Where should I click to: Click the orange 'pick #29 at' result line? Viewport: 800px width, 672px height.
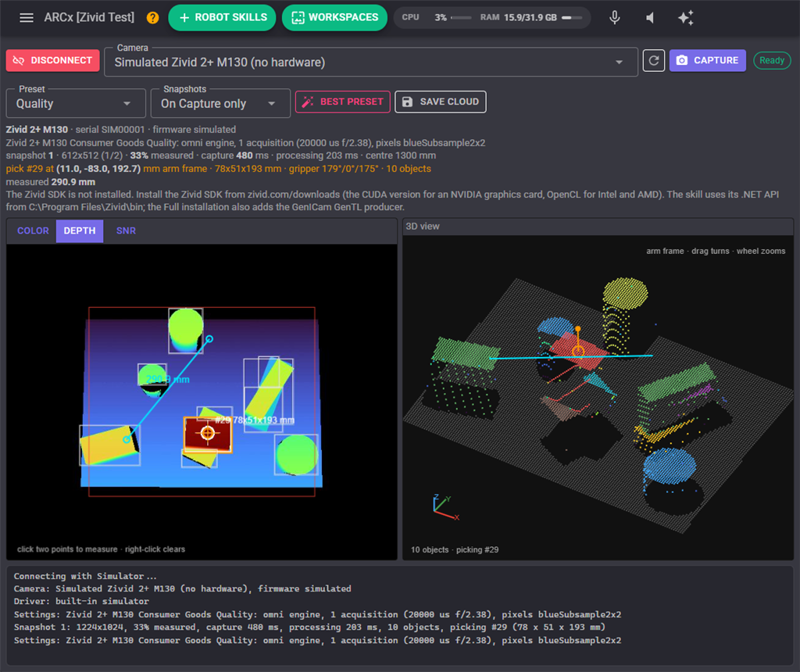[x=219, y=168]
